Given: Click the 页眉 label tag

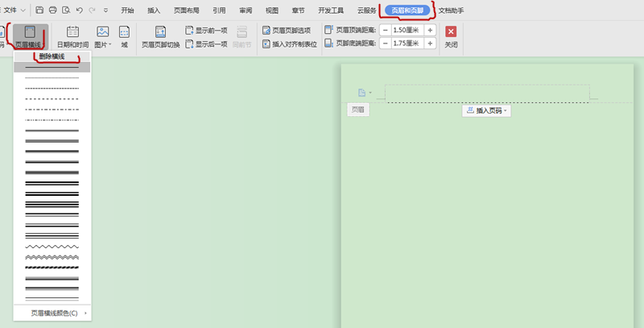Looking at the screenshot, I should pyautogui.click(x=358, y=110).
